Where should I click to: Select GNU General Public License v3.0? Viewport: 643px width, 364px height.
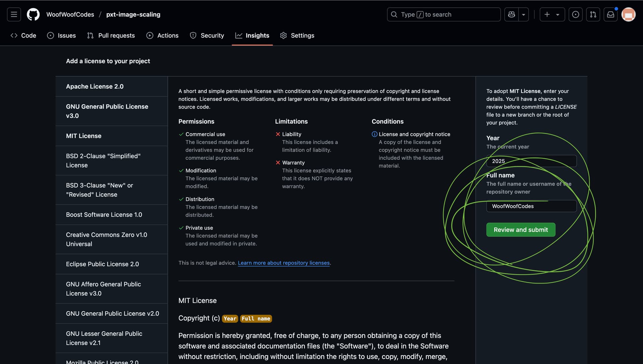tap(112, 111)
